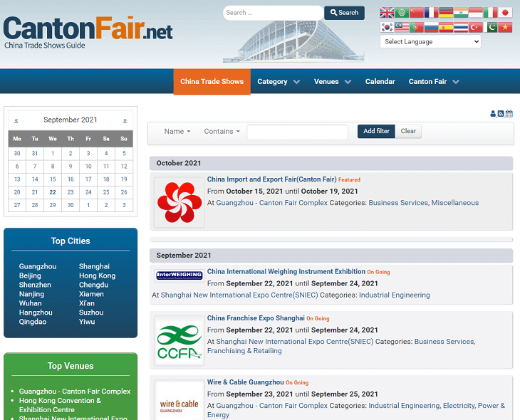Image resolution: width=520 pixels, height=420 pixels.
Task: Open China Franchise Expo Shanghai link
Action: [x=256, y=318]
